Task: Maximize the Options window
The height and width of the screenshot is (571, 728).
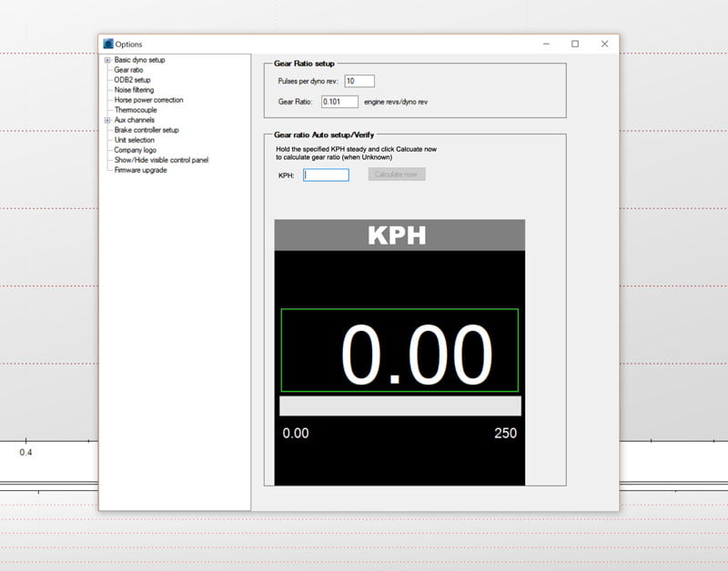Action: click(x=575, y=44)
